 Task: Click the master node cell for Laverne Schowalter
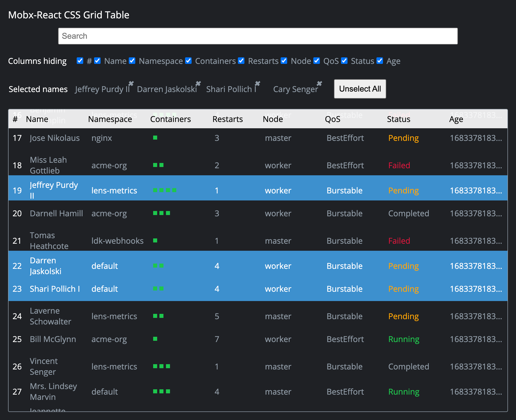(278, 316)
